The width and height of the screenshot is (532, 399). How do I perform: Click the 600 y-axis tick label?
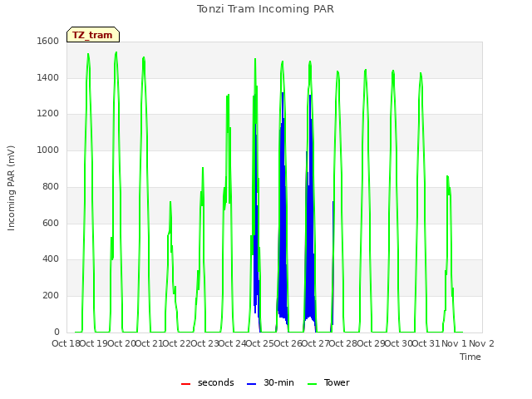pos(51,223)
